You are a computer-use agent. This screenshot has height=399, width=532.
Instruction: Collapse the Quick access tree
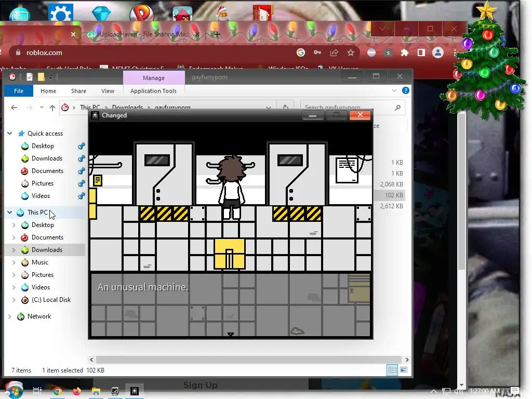10,134
